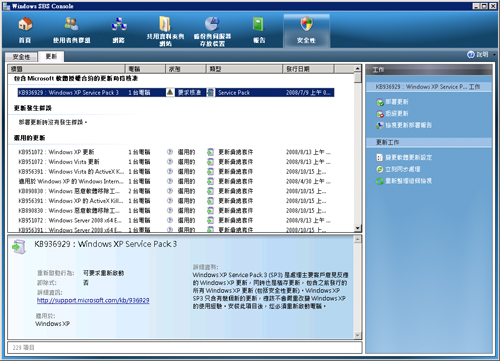Click view update deployment report link

point(408,125)
